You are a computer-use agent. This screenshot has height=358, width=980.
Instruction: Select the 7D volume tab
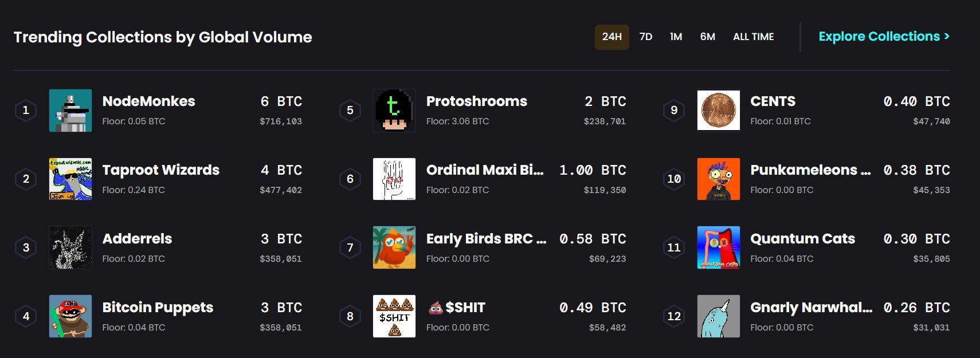pyautogui.click(x=646, y=37)
